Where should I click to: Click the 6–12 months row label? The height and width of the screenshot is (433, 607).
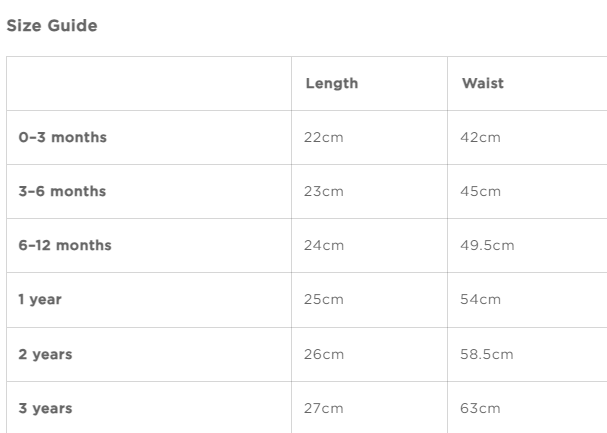[x=65, y=245]
